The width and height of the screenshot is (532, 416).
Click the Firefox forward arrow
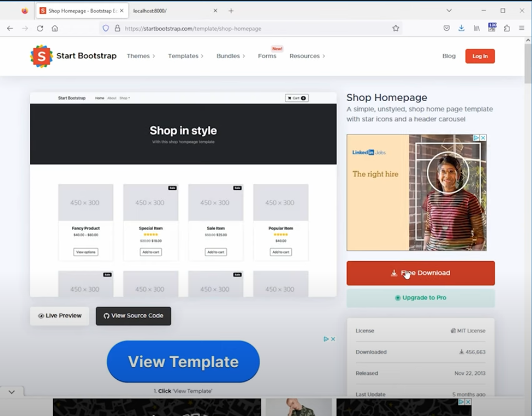[25, 28]
